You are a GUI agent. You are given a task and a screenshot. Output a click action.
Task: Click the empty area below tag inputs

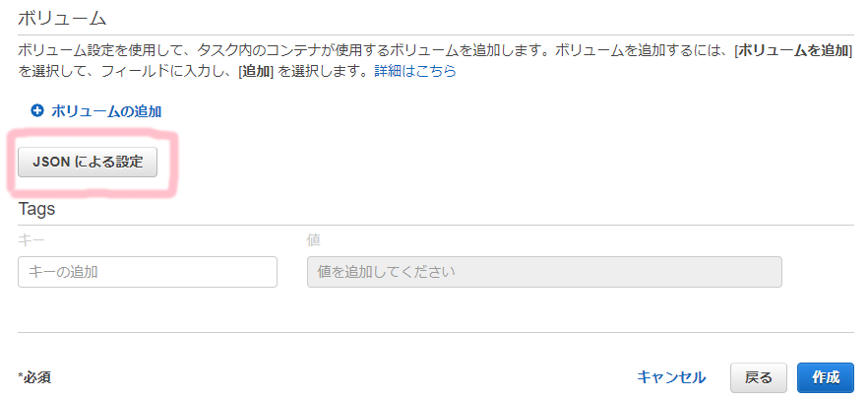pyautogui.click(x=435, y=310)
